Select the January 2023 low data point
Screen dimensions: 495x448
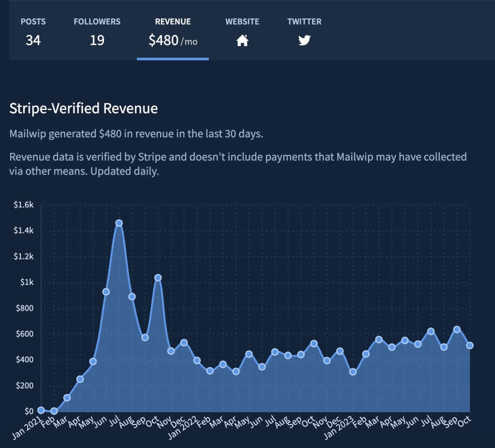click(353, 372)
